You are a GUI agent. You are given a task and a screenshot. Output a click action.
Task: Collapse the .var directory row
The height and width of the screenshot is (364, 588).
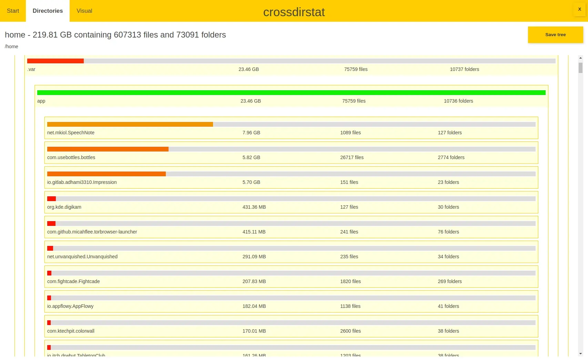click(x=291, y=65)
